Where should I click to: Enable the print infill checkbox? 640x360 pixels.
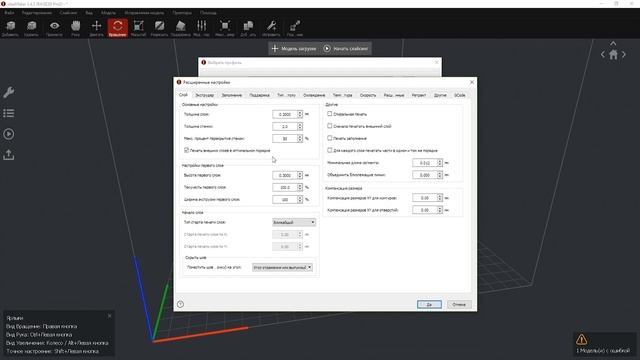coord(329,138)
